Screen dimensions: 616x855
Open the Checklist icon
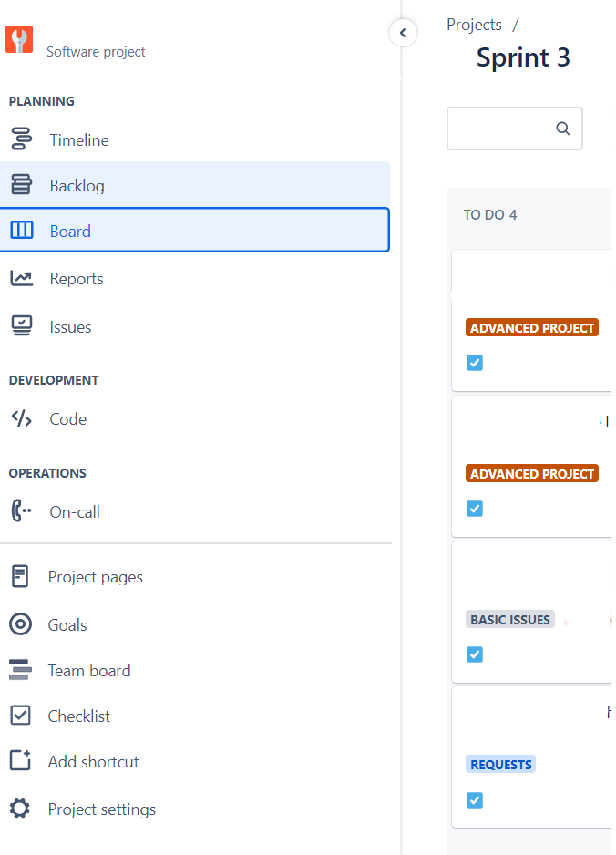click(x=22, y=716)
